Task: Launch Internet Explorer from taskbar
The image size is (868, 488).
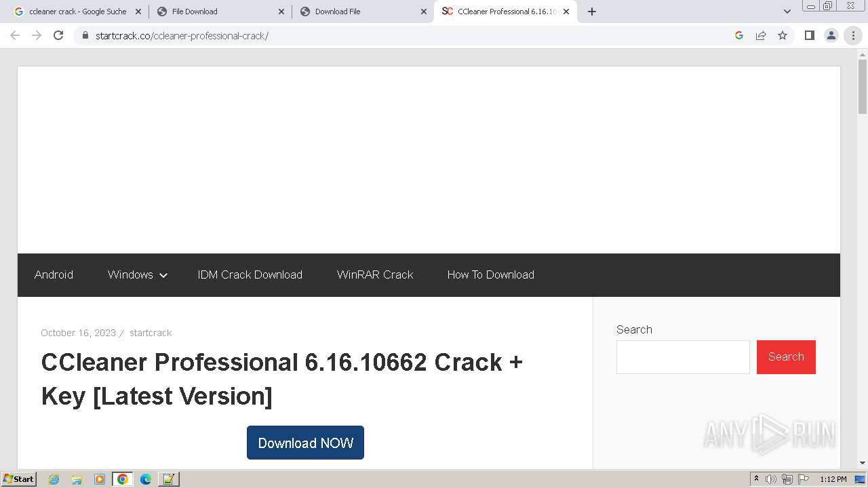Action: [54, 479]
